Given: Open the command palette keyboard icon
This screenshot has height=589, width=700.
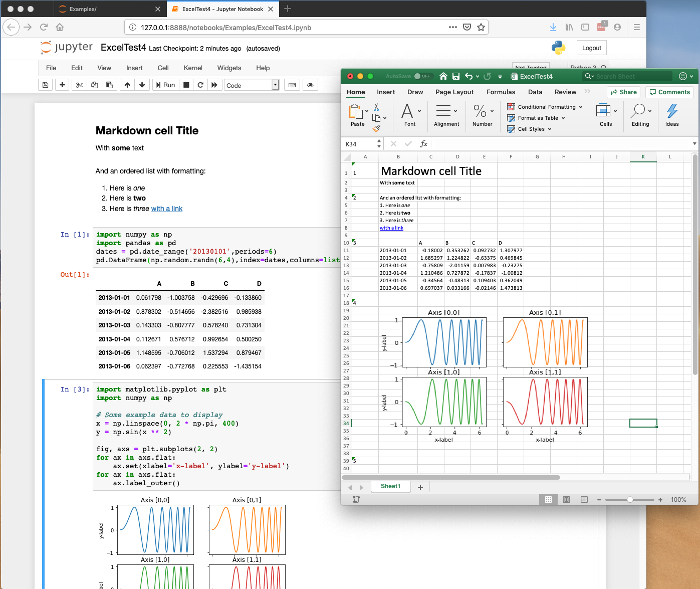Looking at the screenshot, I should (292, 85).
